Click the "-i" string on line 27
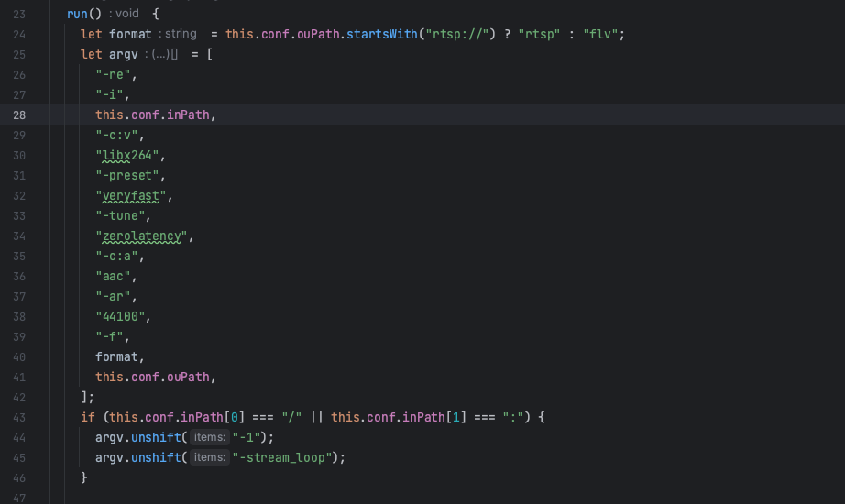Viewport: 845px width, 504px height. point(109,95)
